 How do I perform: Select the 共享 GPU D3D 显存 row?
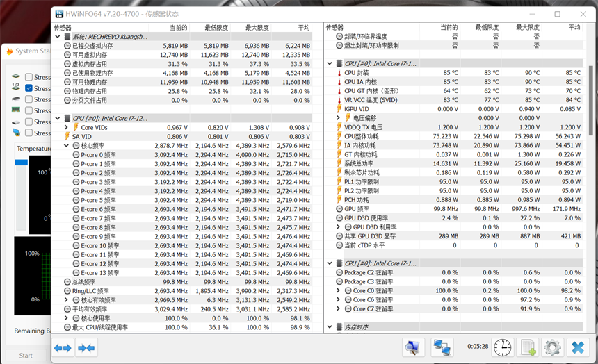(x=453, y=236)
